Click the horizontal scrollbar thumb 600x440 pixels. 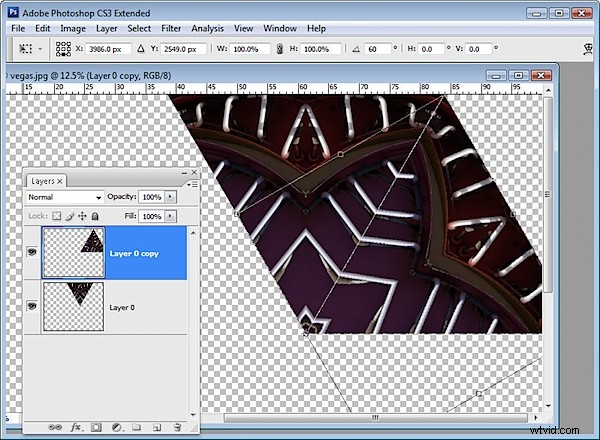tap(375, 417)
